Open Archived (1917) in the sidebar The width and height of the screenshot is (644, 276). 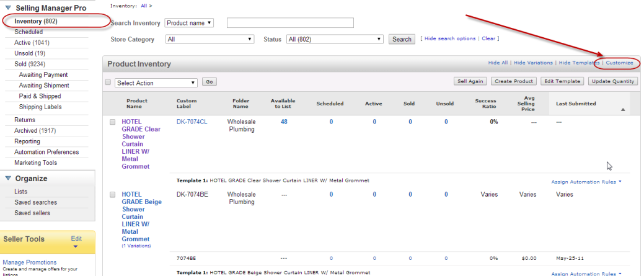tap(35, 131)
